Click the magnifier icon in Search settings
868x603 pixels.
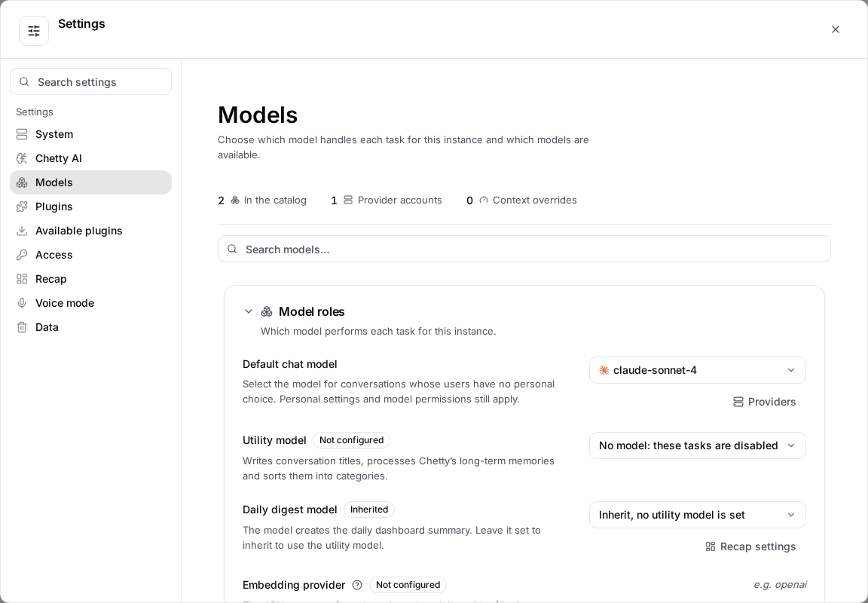(24, 82)
